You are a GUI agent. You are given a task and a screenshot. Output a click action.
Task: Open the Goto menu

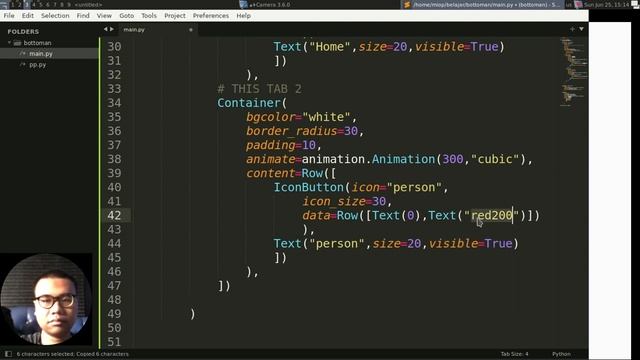coord(127,16)
